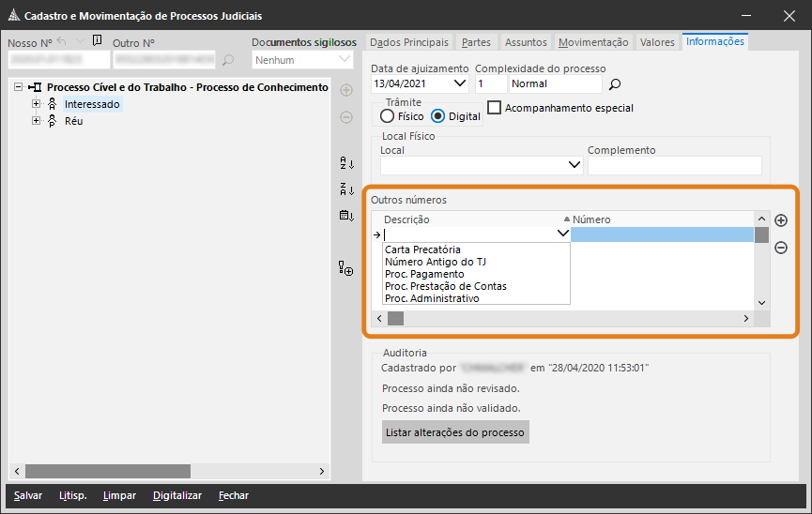Open the Movimentação tab

tap(592, 42)
